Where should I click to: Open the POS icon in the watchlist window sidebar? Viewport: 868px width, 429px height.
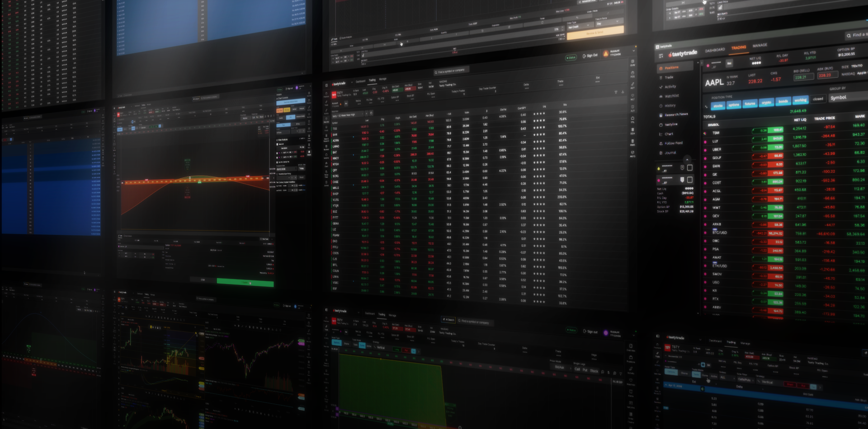tap(632, 74)
